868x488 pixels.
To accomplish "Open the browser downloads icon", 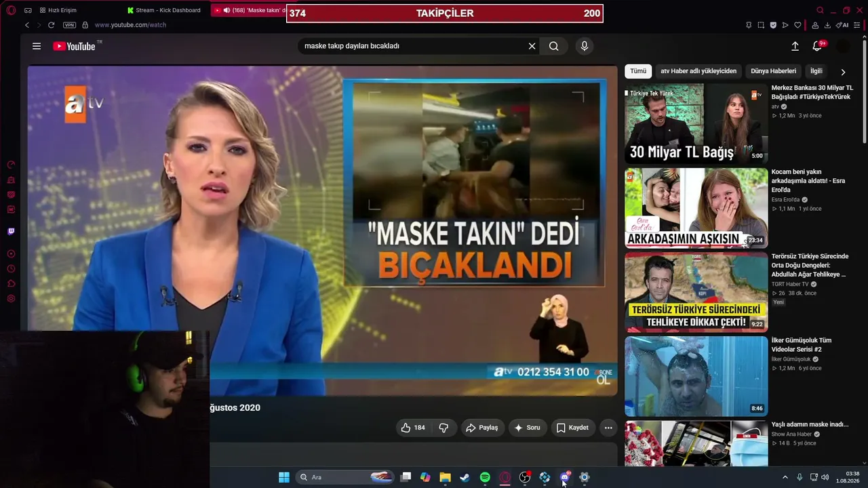I will (x=827, y=25).
